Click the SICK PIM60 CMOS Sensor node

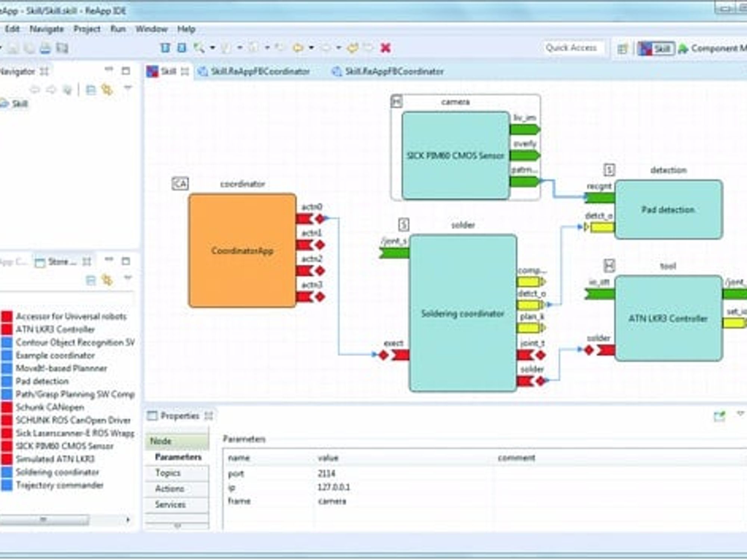coord(456,155)
